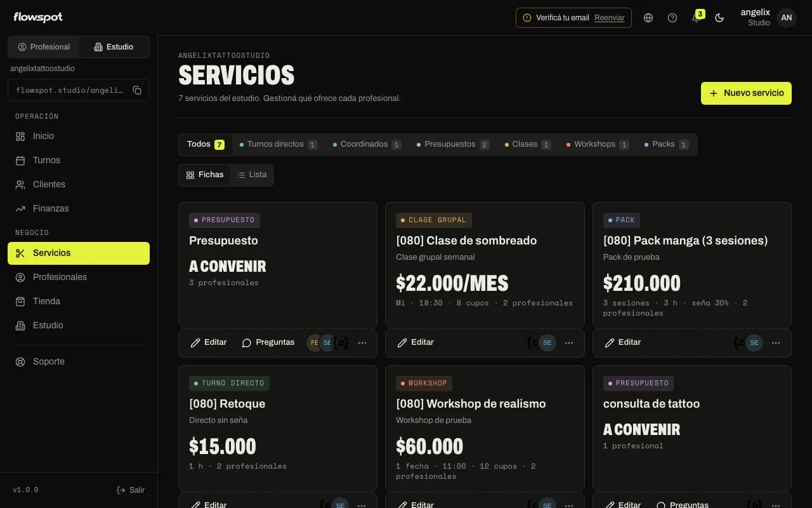Open Profesionales in the sidebar

tap(79, 277)
